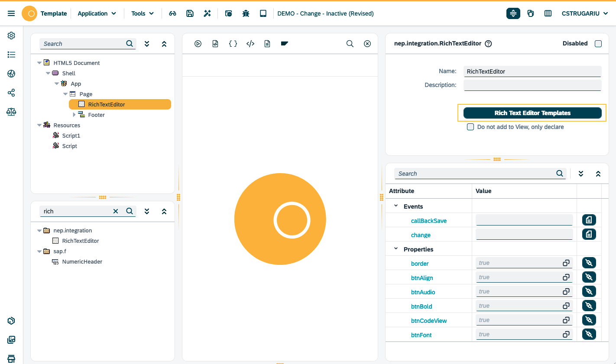Clear the 'rich' text in the search field

[115, 211]
